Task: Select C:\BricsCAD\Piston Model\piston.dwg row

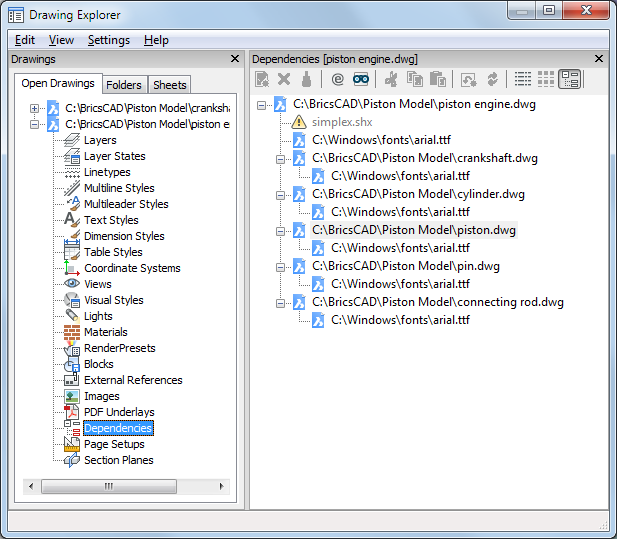Action: [x=414, y=230]
